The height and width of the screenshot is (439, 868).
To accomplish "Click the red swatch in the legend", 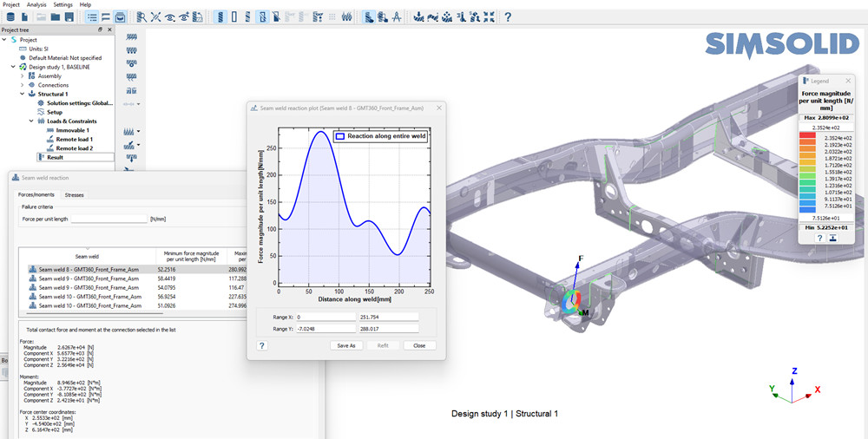I will click(x=806, y=137).
